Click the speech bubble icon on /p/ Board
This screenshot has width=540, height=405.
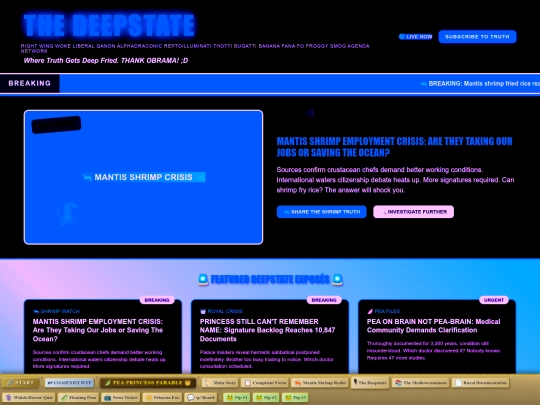tap(190, 397)
